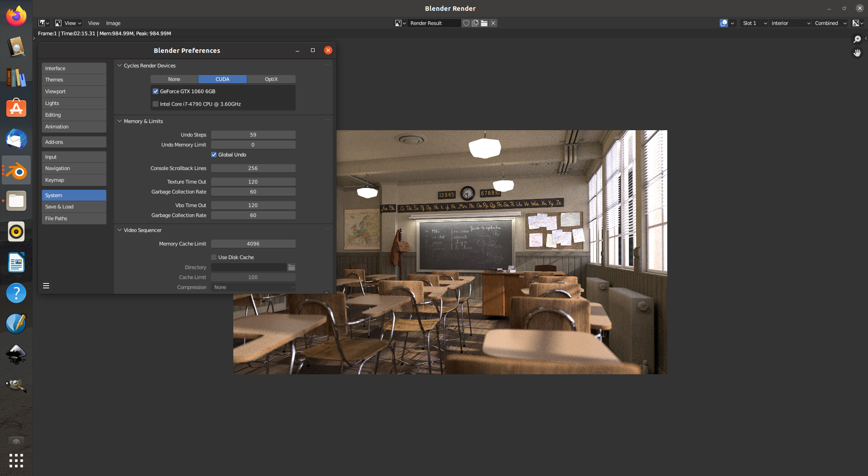Screen dimensions: 868x476
Task: Disable the Global Undo option
Action: pos(213,155)
